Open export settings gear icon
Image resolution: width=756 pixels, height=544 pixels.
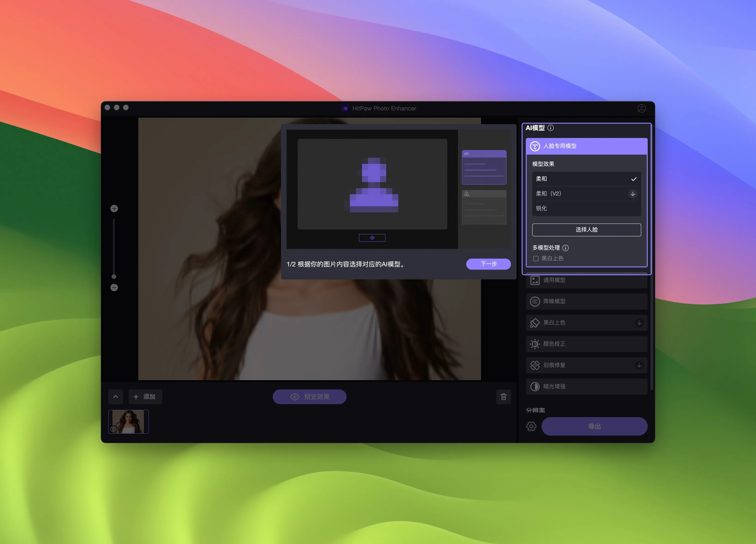(531, 426)
